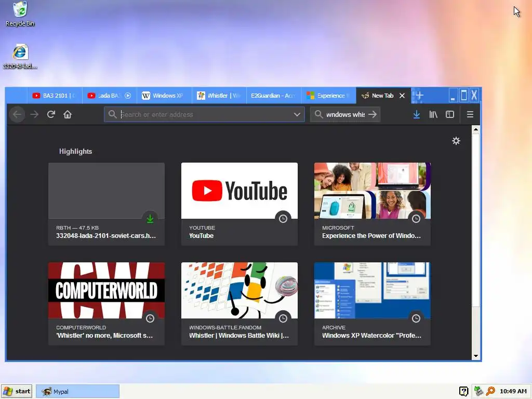Click the history clock badge on Microsoft card
This screenshot has width=532, height=399.
416,219
